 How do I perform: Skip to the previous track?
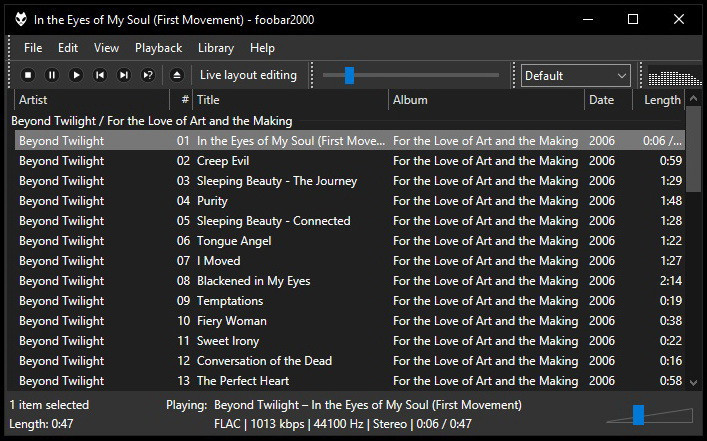tap(100, 75)
